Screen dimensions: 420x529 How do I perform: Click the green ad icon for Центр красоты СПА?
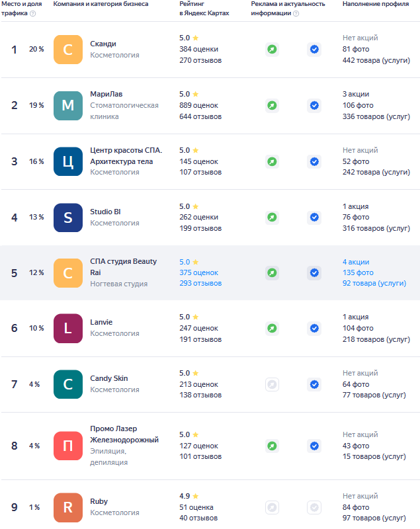pos(272,161)
